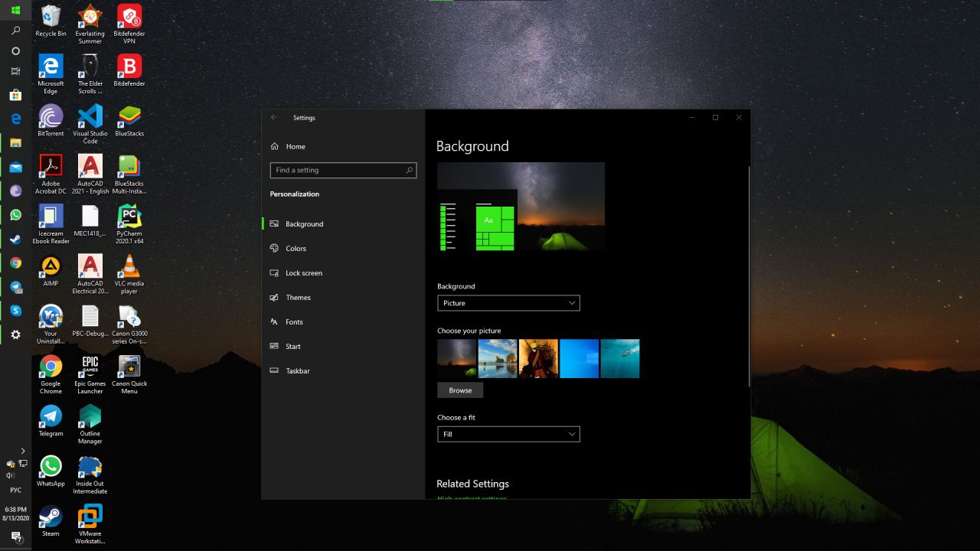980x551 pixels.
Task: Select AIMP desktop shortcut
Action: pos(51,272)
